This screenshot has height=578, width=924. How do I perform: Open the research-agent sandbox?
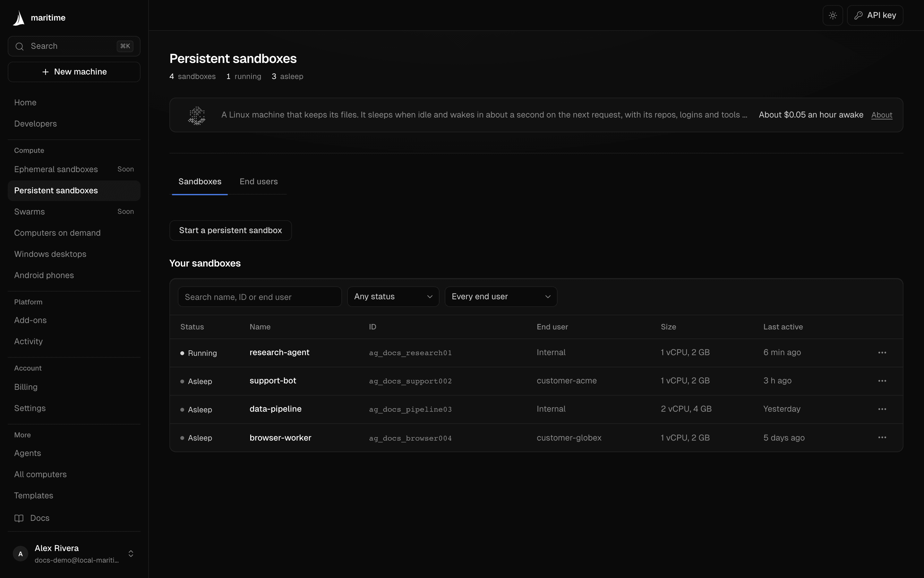pyautogui.click(x=279, y=353)
